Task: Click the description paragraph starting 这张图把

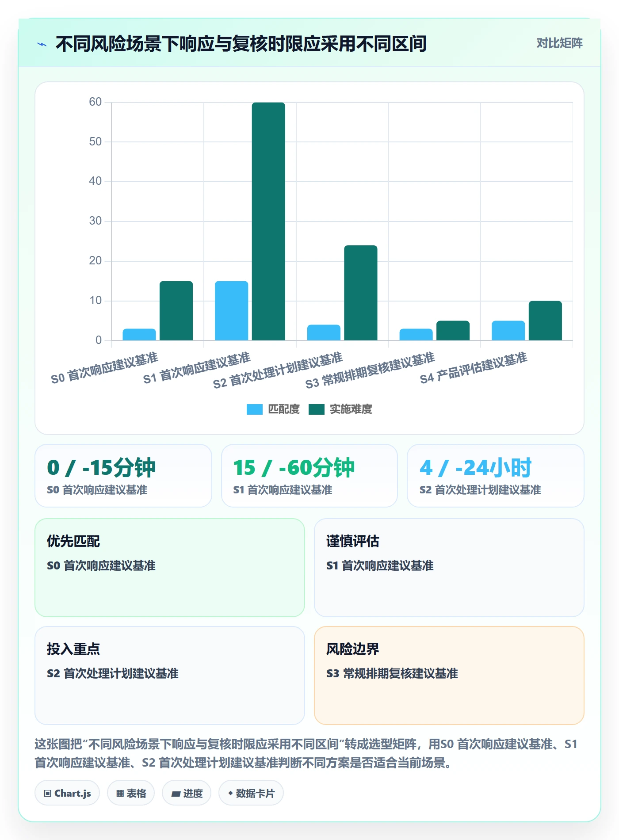Action: (x=306, y=753)
